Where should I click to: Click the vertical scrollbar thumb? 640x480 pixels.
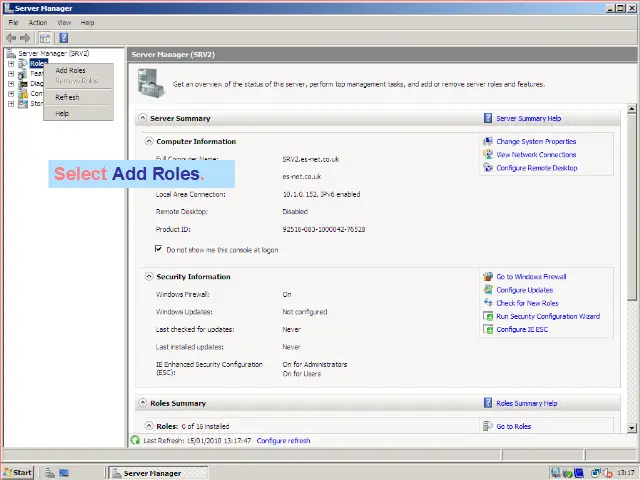(631, 207)
